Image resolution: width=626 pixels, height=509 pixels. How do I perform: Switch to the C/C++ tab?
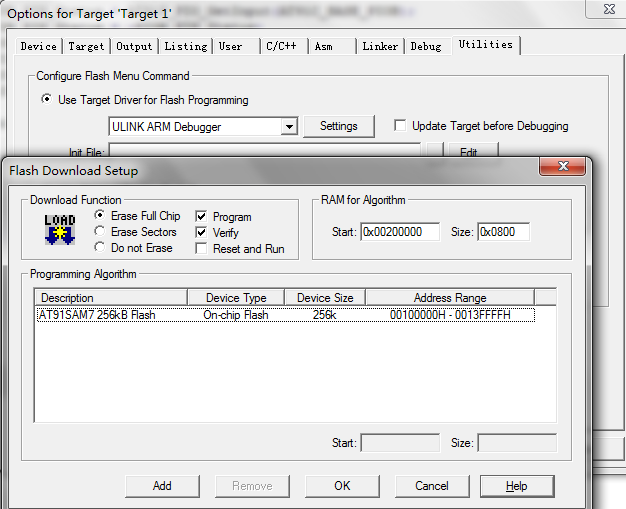pos(284,46)
